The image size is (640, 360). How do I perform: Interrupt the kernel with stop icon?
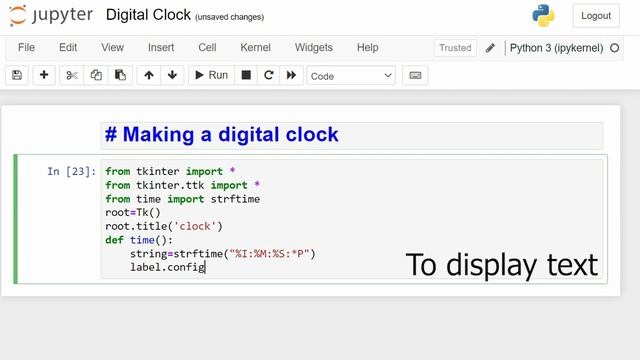click(x=246, y=75)
